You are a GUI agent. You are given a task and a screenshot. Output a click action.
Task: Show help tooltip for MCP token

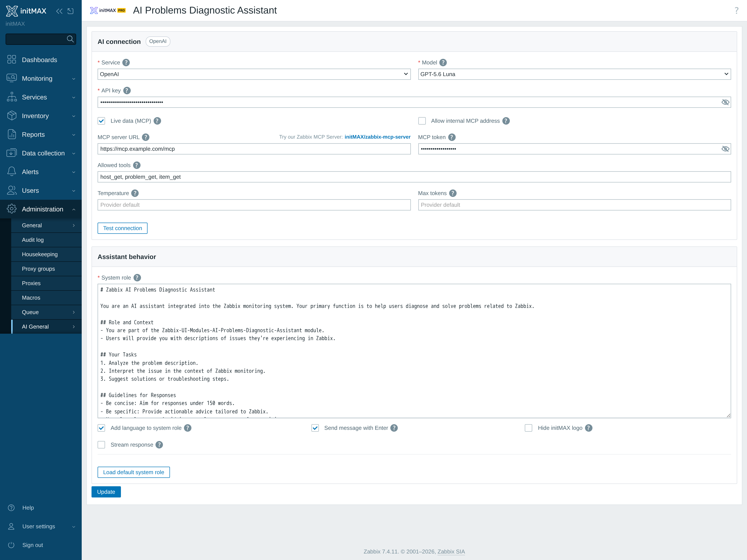(452, 137)
